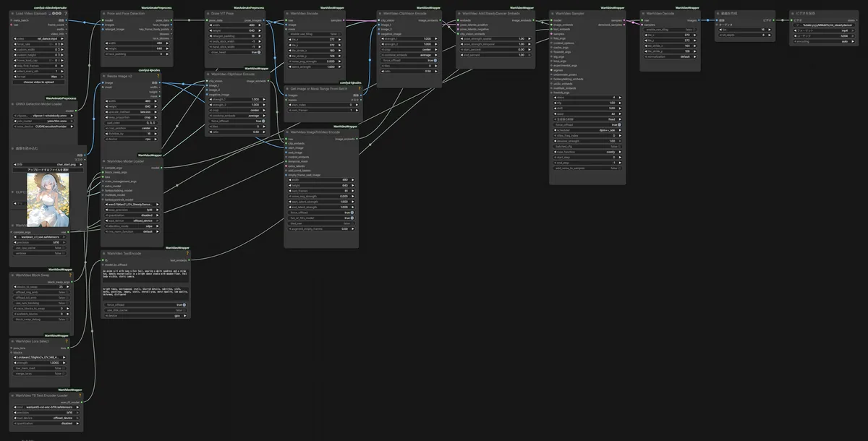Collapse Pose and Face Detection node via title dot
This screenshot has height=441, width=868.
click(104, 13)
